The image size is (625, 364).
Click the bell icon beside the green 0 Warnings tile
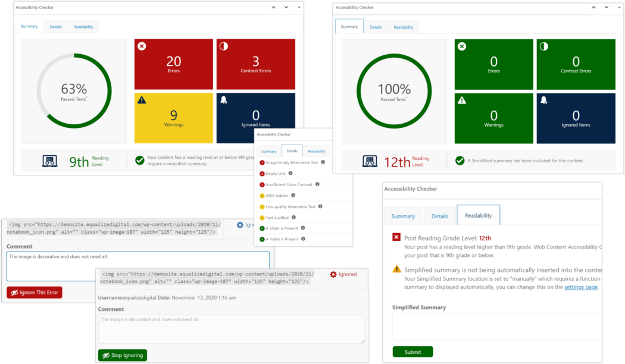click(x=543, y=101)
